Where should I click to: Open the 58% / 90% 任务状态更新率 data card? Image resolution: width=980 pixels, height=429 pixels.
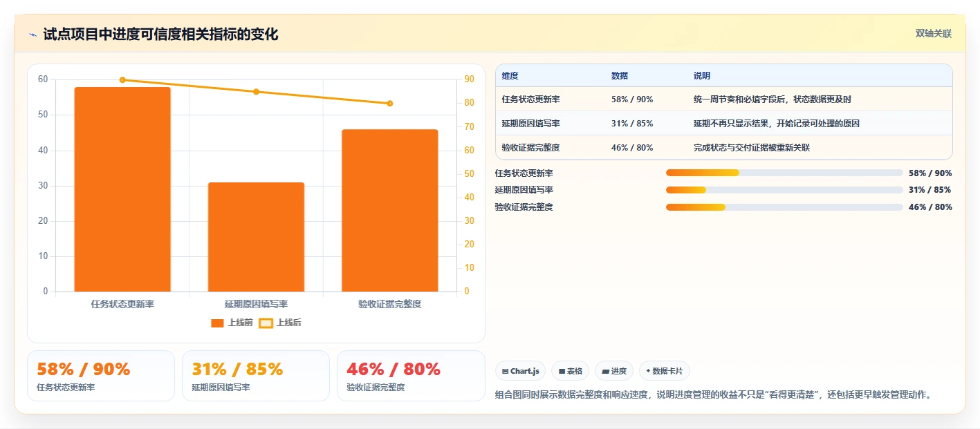101,376
